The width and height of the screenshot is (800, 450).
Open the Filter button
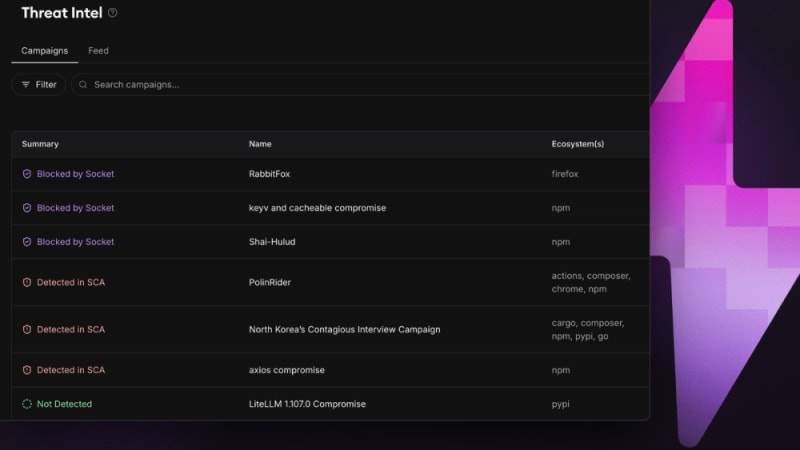(x=39, y=85)
